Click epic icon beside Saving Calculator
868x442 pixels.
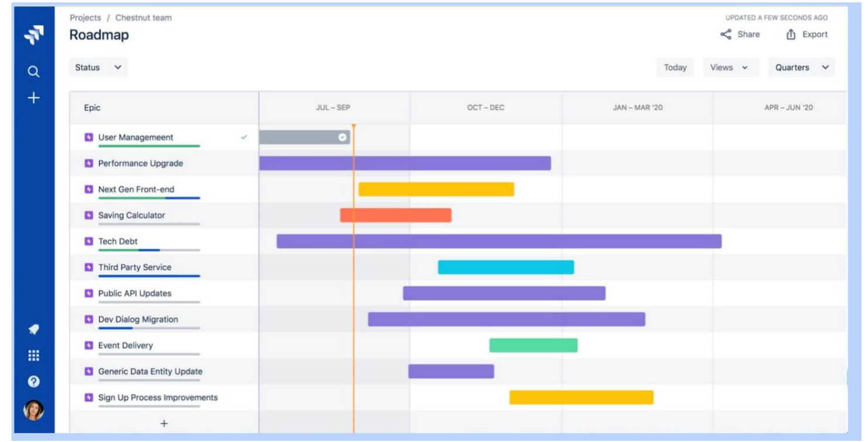(x=89, y=215)
